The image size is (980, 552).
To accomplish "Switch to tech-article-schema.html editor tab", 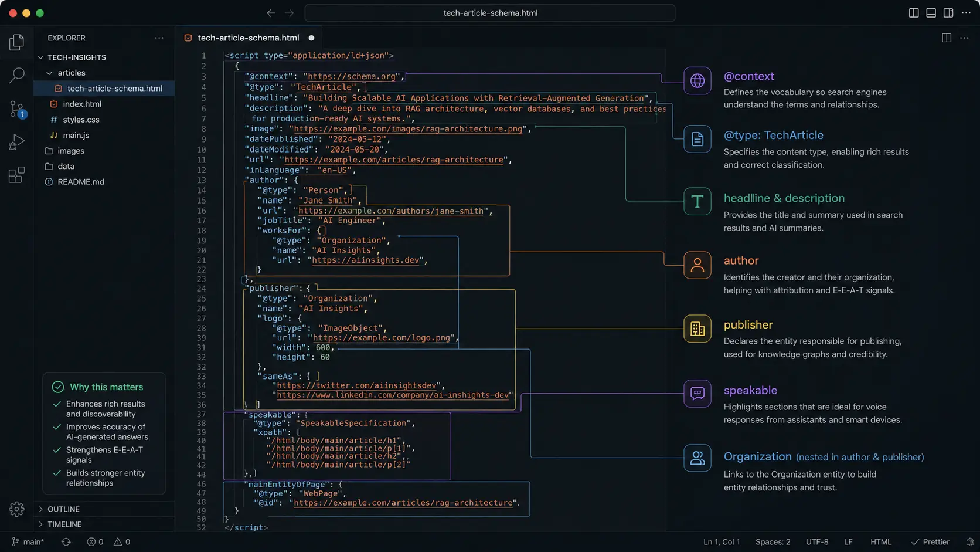I will [249, 38].
